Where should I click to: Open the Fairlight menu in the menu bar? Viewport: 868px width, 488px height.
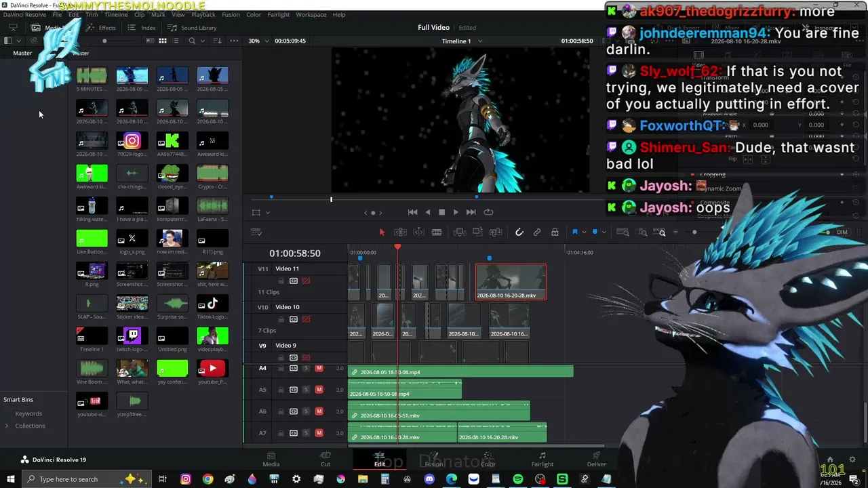click(x=279, y=14)
